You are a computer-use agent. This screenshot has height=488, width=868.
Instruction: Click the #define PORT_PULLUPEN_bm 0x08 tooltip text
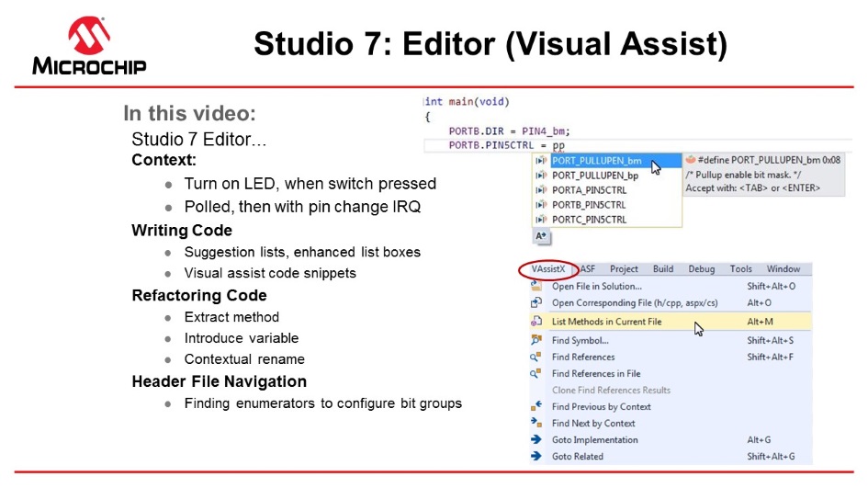[769, 160]
